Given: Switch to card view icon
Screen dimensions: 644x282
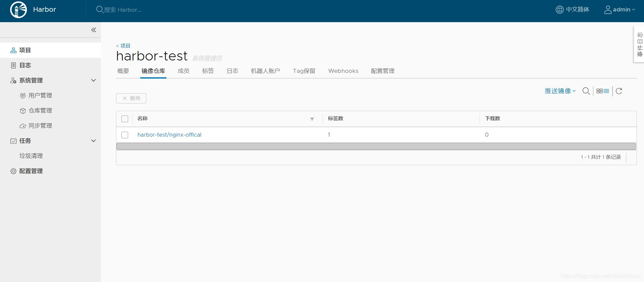Looking at the screenshot, I should [x=599, y=91].
